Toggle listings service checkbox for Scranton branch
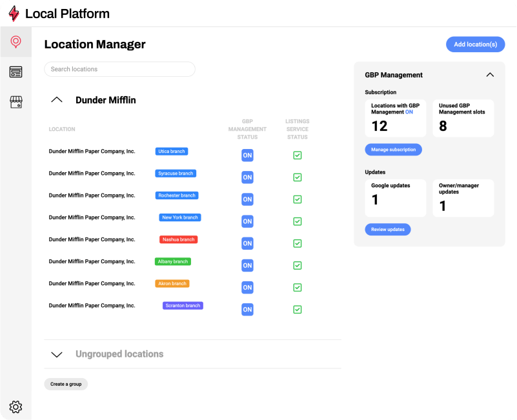Image resolution: width=517 pixels, height=420 pixels. [298, 310]
